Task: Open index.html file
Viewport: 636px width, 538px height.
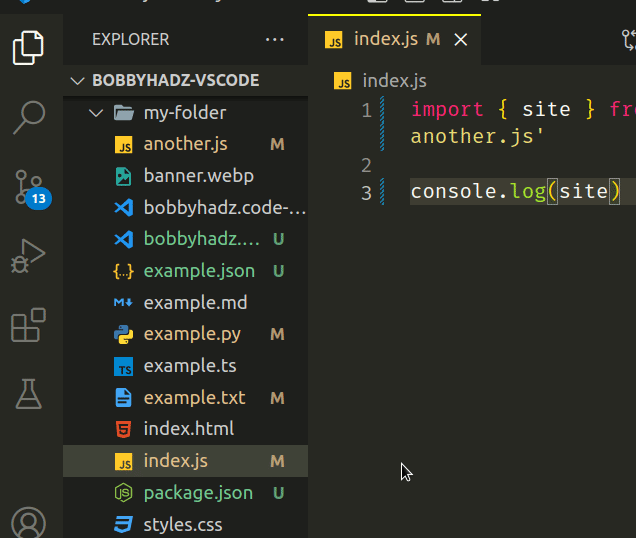Action: click(x=185, y=429)
